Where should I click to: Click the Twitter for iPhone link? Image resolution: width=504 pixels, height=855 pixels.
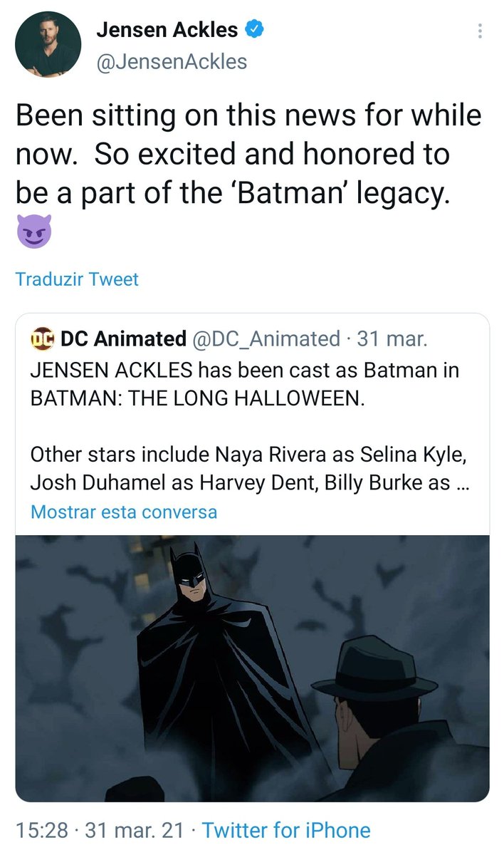pyautogui.click(x=286, y=830)
